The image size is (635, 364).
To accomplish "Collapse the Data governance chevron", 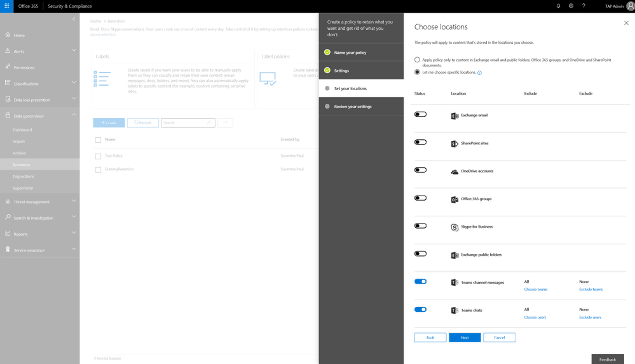I will click(x=74, y=114).
